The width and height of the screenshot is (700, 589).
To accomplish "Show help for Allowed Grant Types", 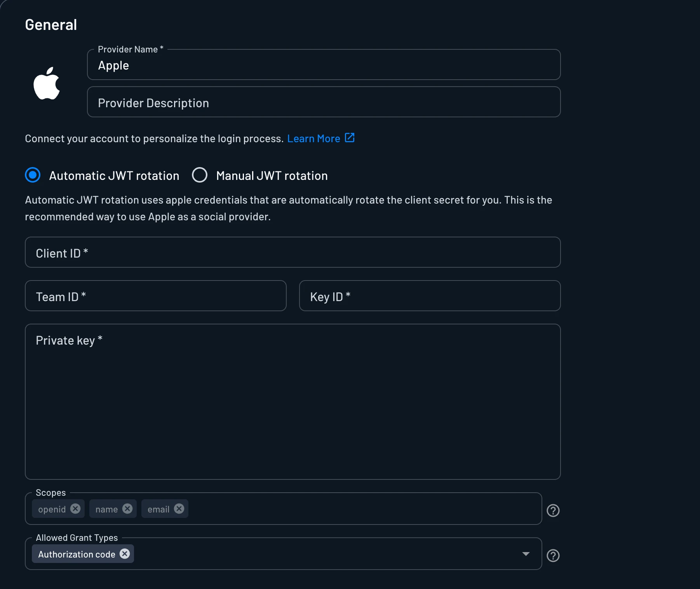I will point(553,556).
